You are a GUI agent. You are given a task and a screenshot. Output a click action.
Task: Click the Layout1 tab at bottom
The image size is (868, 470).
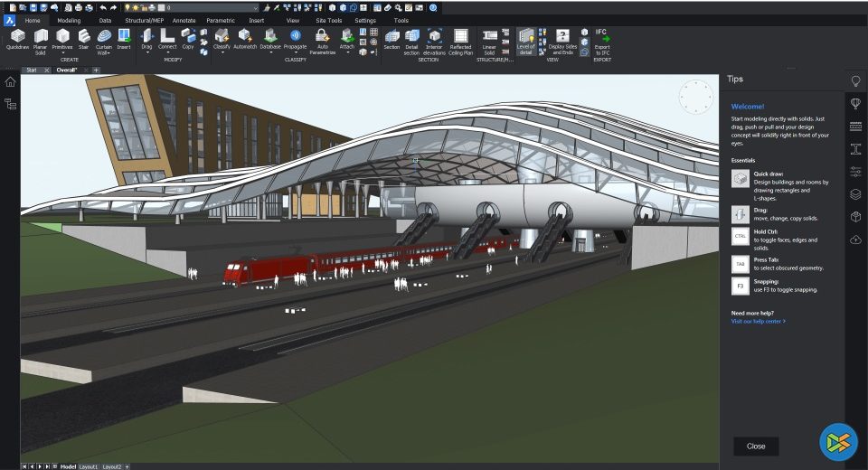click(89, 466)
